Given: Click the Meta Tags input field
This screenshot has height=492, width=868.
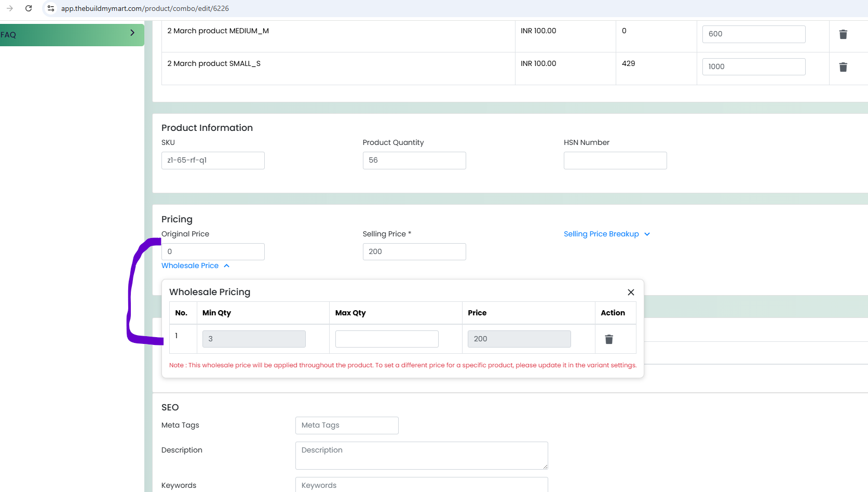Looking at the screenshot, I should (x=347, y=425).
